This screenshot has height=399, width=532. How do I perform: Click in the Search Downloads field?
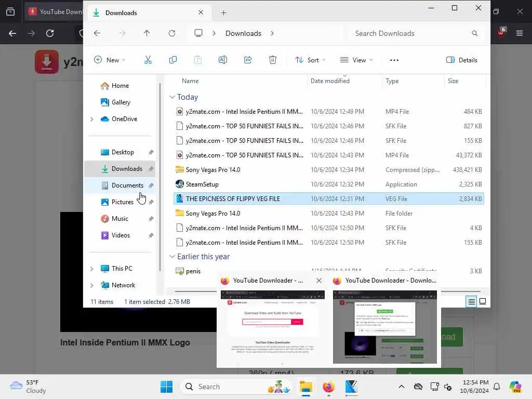[x=412, y=33]
